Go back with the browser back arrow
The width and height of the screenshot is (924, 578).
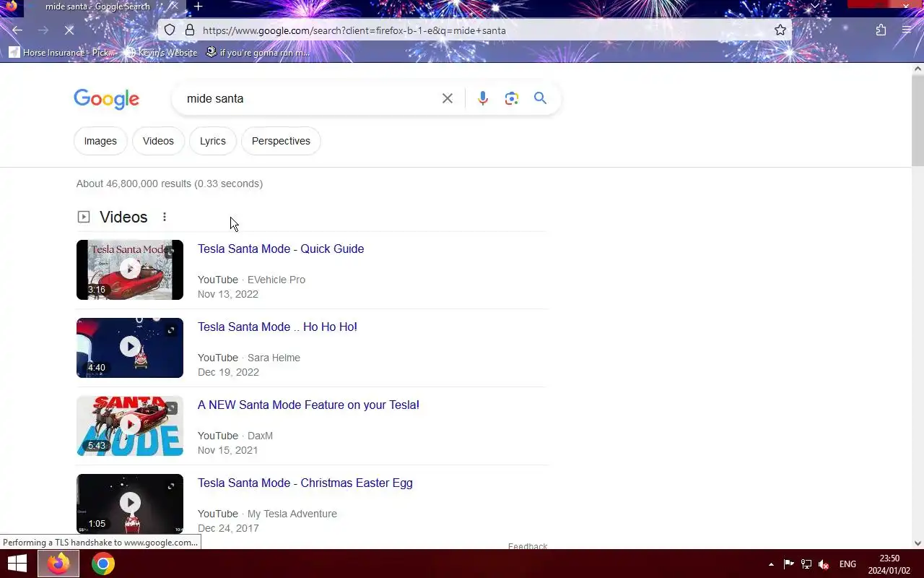click(17, 30)
